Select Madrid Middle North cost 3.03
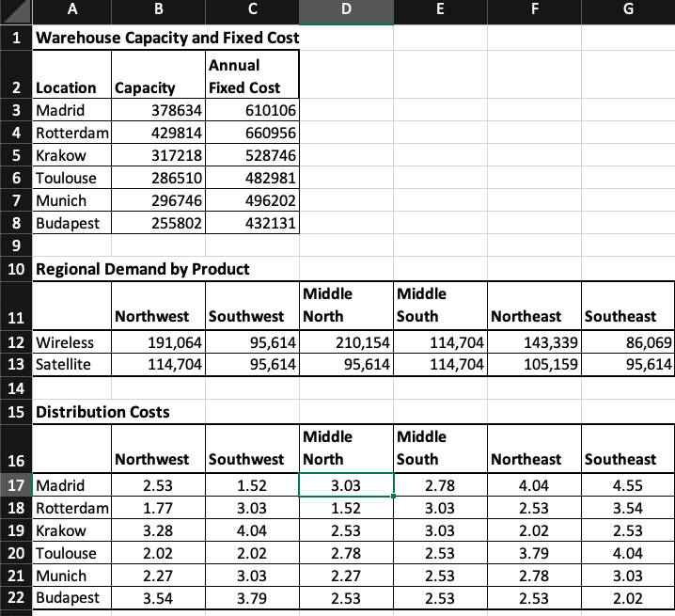The height and width of the screenshot is (616, 675). [x=346, y=485]
